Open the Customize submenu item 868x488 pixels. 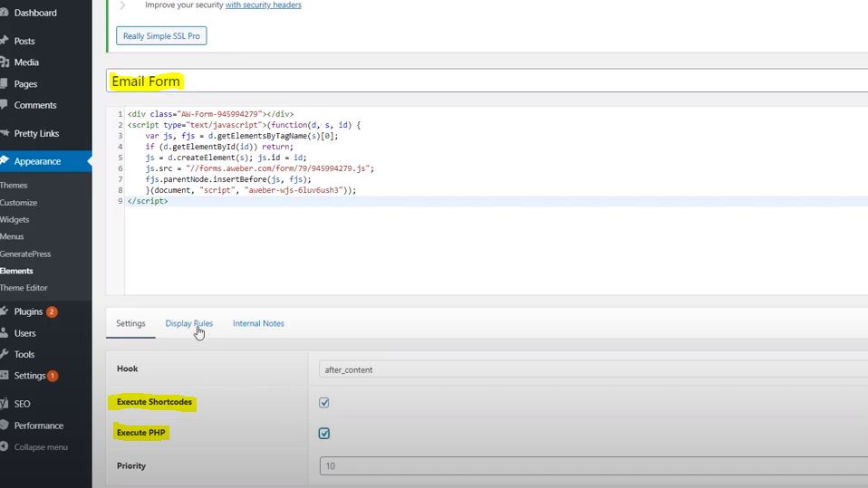[x=19, y=203]
